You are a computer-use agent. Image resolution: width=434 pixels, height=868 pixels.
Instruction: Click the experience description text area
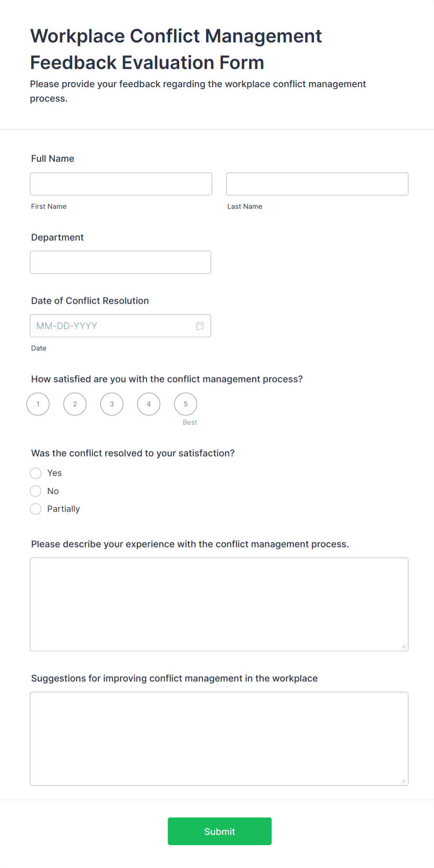pos(219,602)
